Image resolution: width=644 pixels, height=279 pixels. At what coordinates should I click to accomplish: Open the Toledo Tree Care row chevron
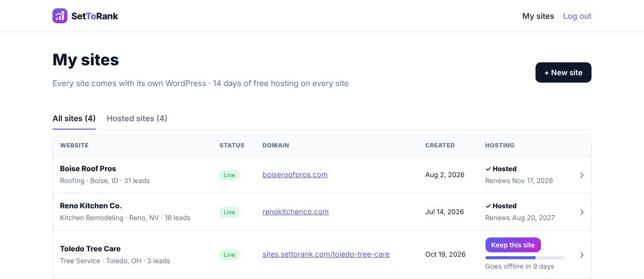(582, 255)
